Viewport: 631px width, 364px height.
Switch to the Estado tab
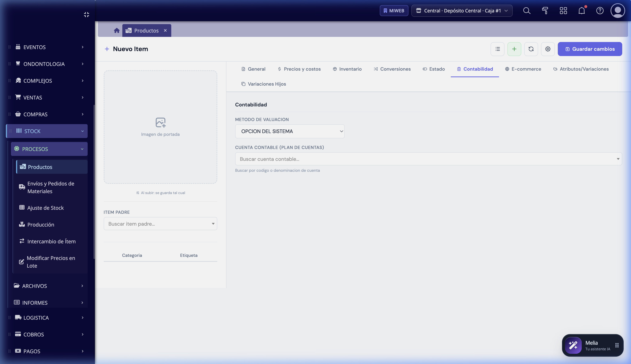point(434,69)
